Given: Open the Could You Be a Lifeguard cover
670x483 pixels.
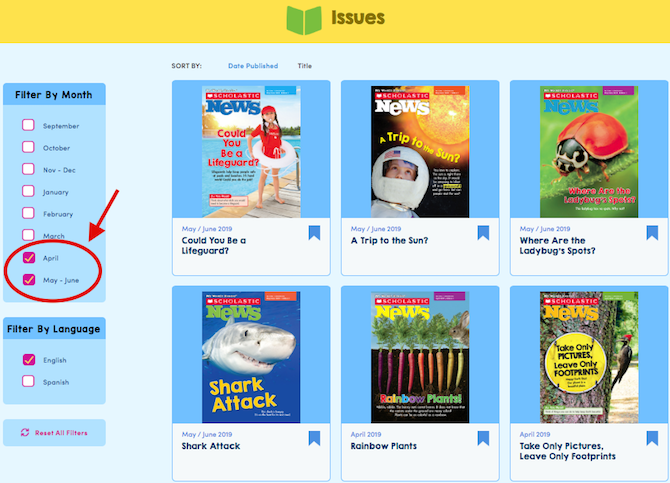Looking at the screenshot, I should click(251, 152).
